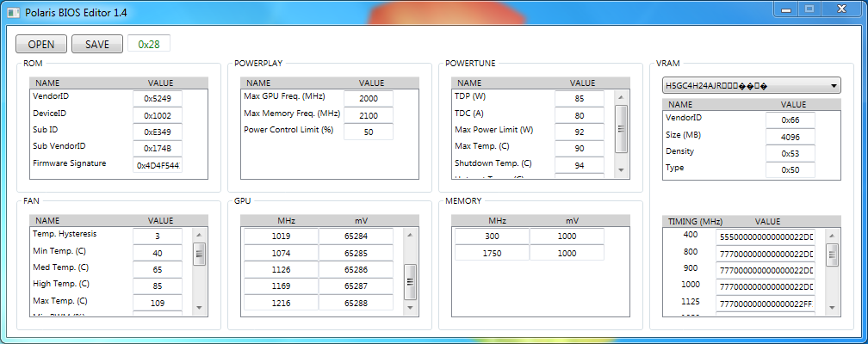Edit the ROM VendorID value 0x5249
The height and width of the screenshot is (344, 868).
pyautogui.click(x=158, y=99)
